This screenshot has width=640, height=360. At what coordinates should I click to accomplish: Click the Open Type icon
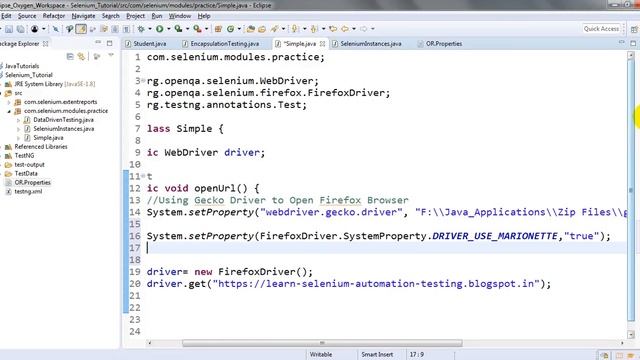251,29
